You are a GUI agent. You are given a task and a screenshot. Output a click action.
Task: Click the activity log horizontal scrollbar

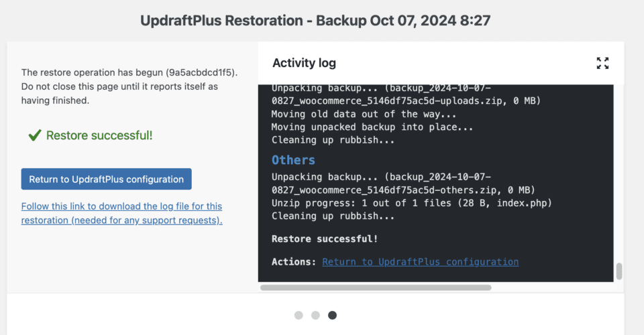[x=376, y=287]
